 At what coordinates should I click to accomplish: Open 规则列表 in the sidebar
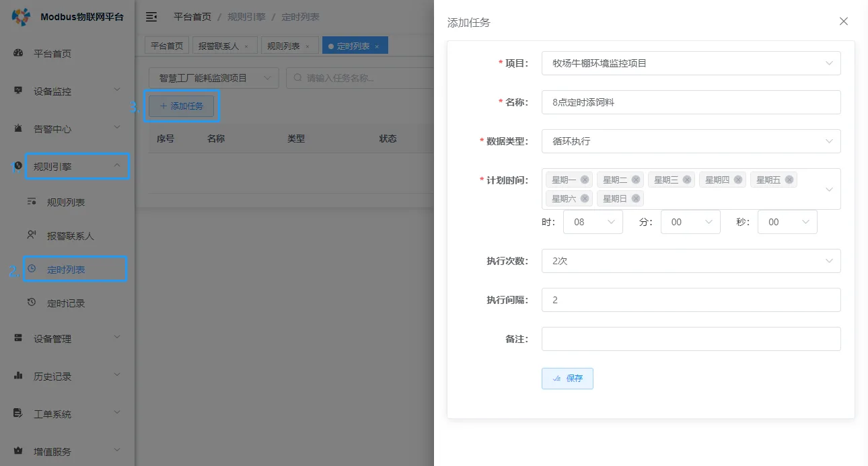coord(66,202)
